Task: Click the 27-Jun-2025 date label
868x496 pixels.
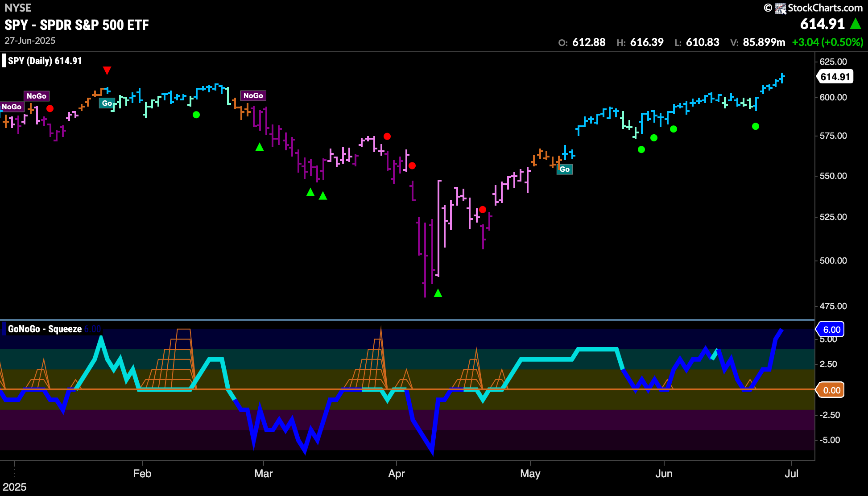Action: pyautogui.click(x=30, y=41)
